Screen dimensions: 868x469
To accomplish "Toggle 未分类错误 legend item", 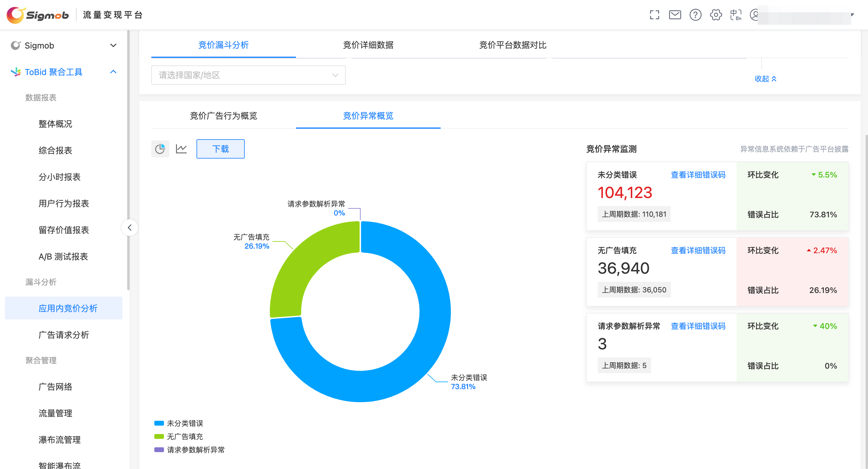I will pyautogui.click(x=179, y=423).
